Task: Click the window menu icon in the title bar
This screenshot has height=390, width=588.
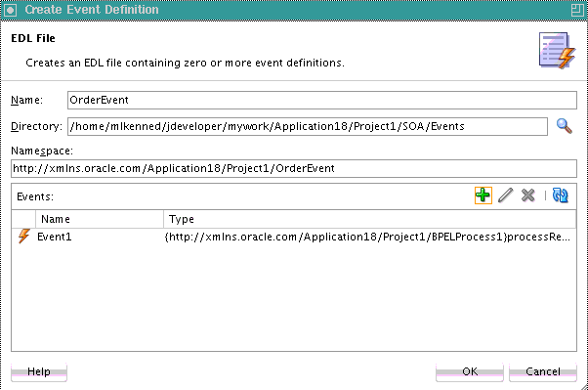Action: [10, 10]
